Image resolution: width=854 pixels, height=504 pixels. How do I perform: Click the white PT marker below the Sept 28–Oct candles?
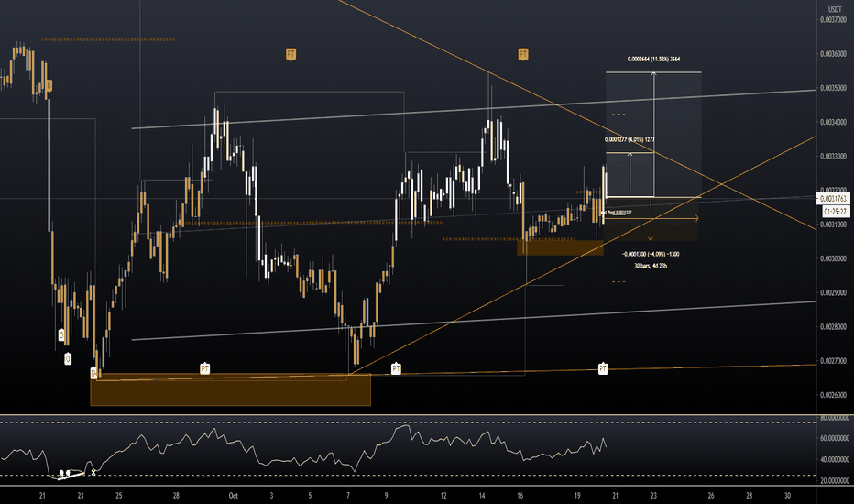(x=204, y=369)
